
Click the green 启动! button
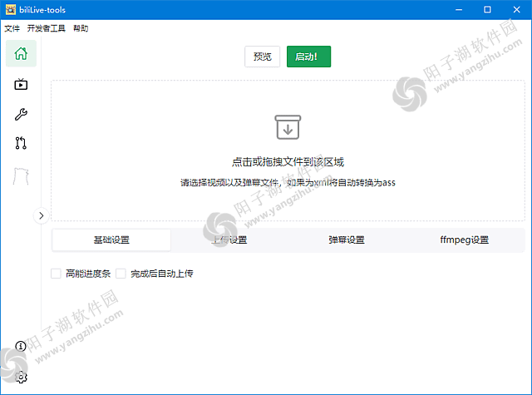coord(308,57)
